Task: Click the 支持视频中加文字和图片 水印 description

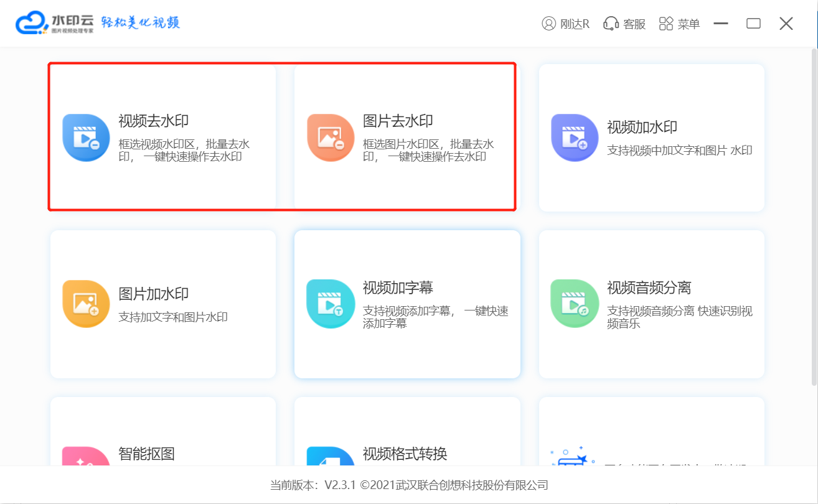Action: click(x=680, y=151)
